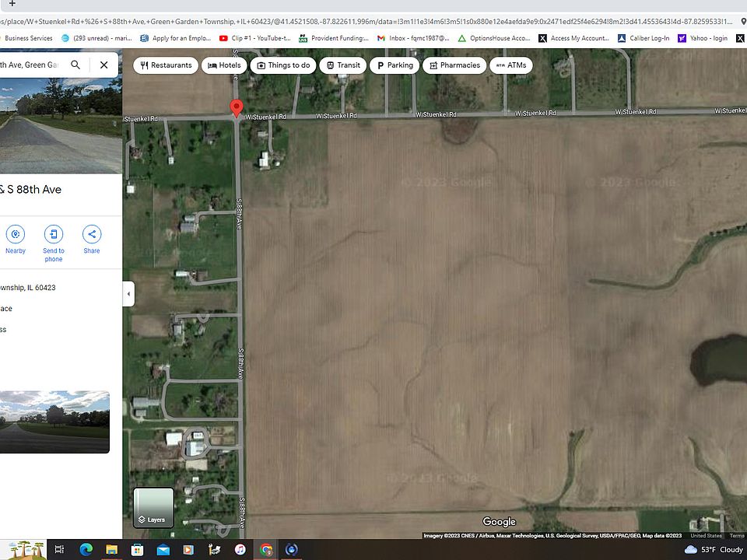
Task: Open File Explorer from taskbar
Action: click(112, 550)
